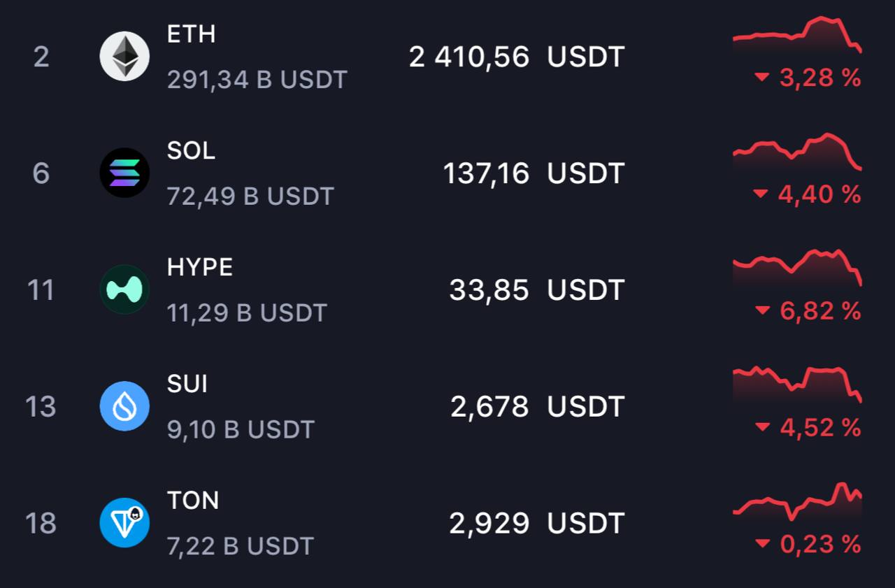
Task: Open the SOL price sparkline chart
Action: click(x=797, y=151)
